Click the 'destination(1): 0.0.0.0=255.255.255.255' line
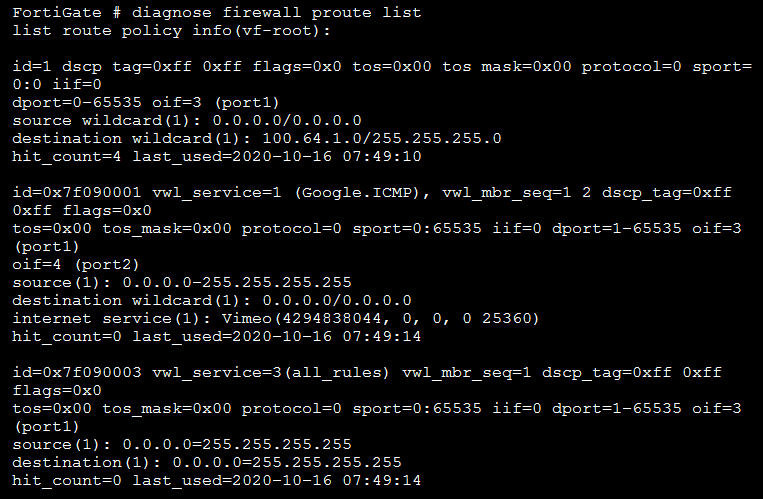This screenshot has height=499, width=763. pos(207,462)
